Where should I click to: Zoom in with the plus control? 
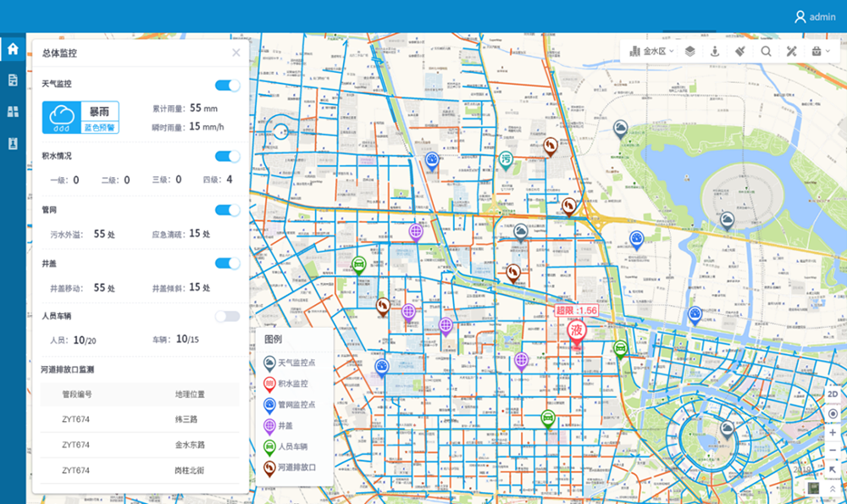pyautogui.click(x=833, y=433)
